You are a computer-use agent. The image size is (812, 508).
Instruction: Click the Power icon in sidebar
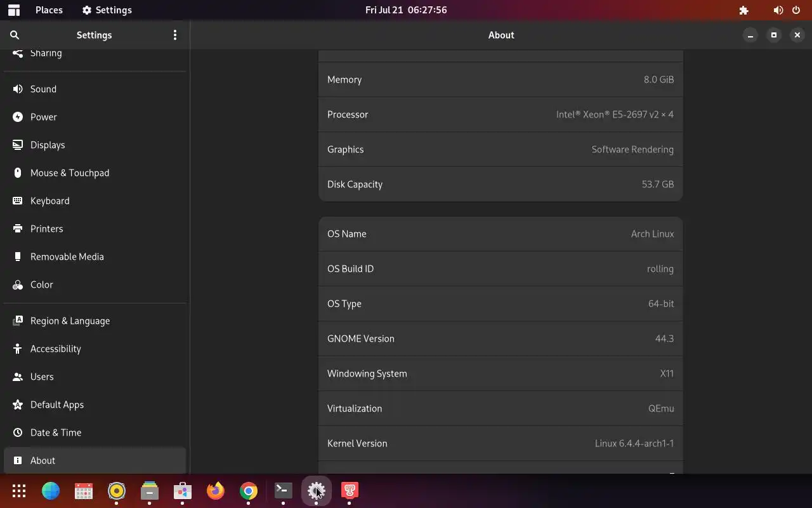(x=18, y=117)
